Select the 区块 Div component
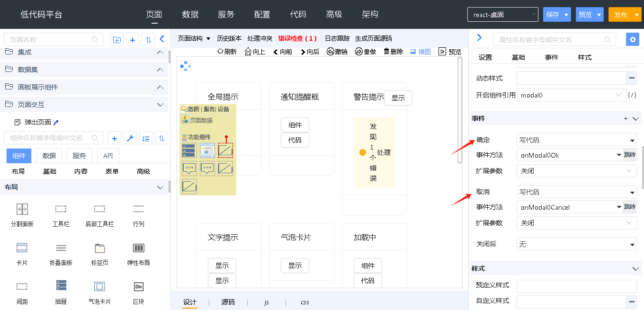Viewport: 644px width, 310px height. coord(138,292)
